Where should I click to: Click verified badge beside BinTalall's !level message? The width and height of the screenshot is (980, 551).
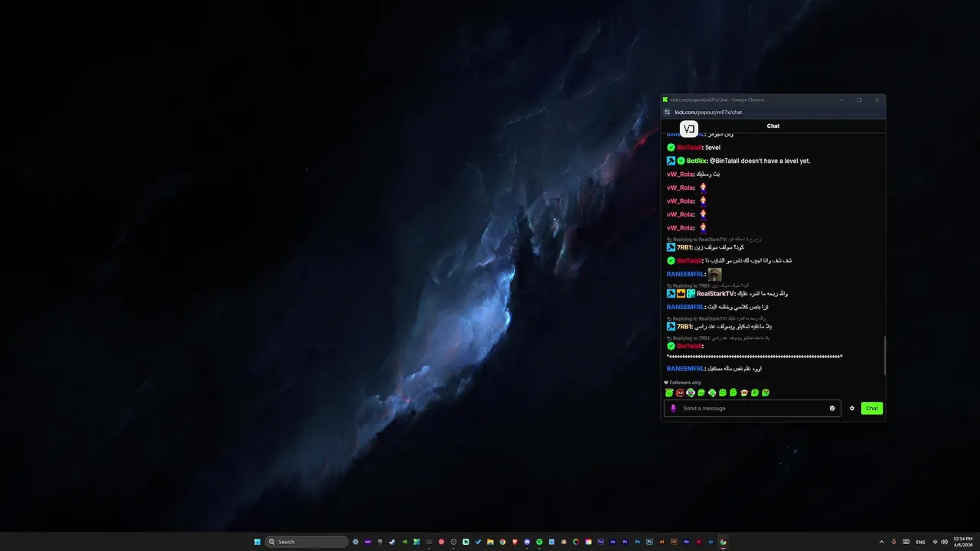click(671, 147)
